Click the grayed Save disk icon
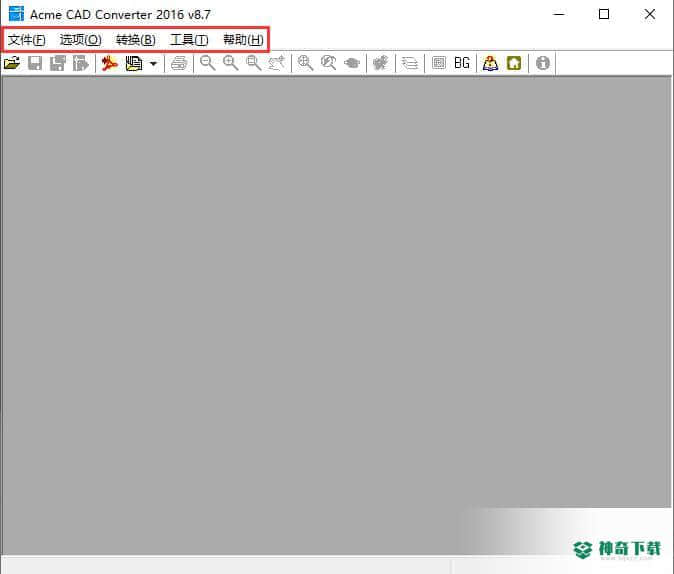The image size is (674, 574). [35, 63]
